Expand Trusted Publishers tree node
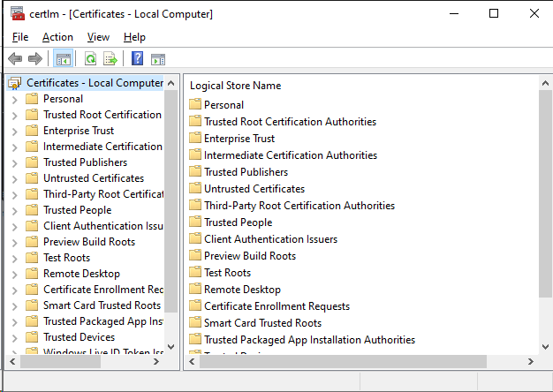This screenshot has width=553, height=392. (14, 162)
